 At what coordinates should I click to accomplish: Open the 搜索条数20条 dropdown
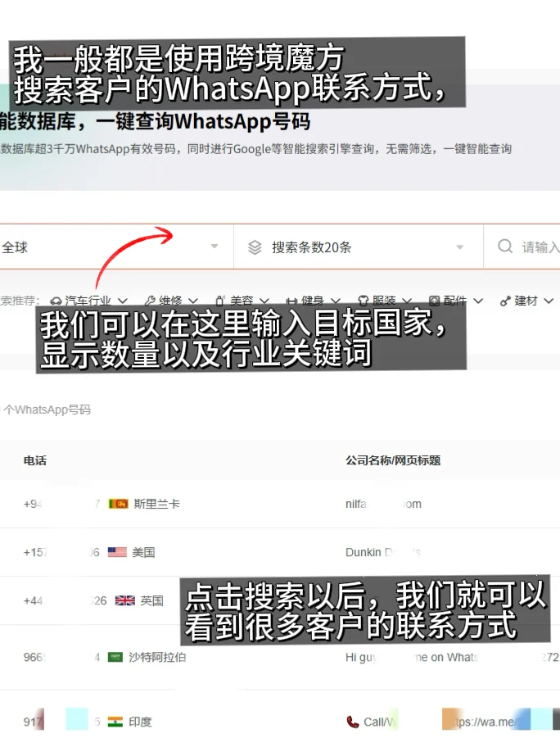tap(358, 247)
